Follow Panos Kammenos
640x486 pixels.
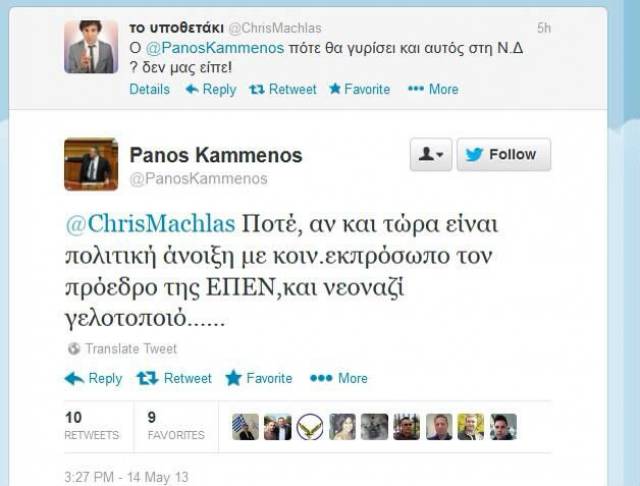tap(504, 155)
